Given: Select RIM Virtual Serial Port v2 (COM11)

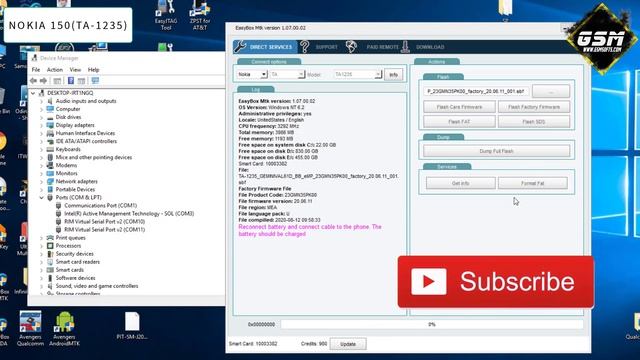Looking at the screenshot, I should (104, 230).
